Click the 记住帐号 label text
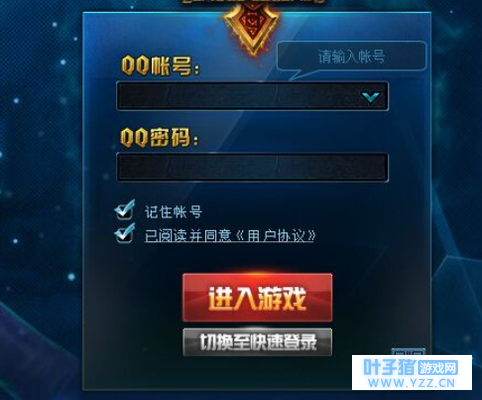 (173, 212)
